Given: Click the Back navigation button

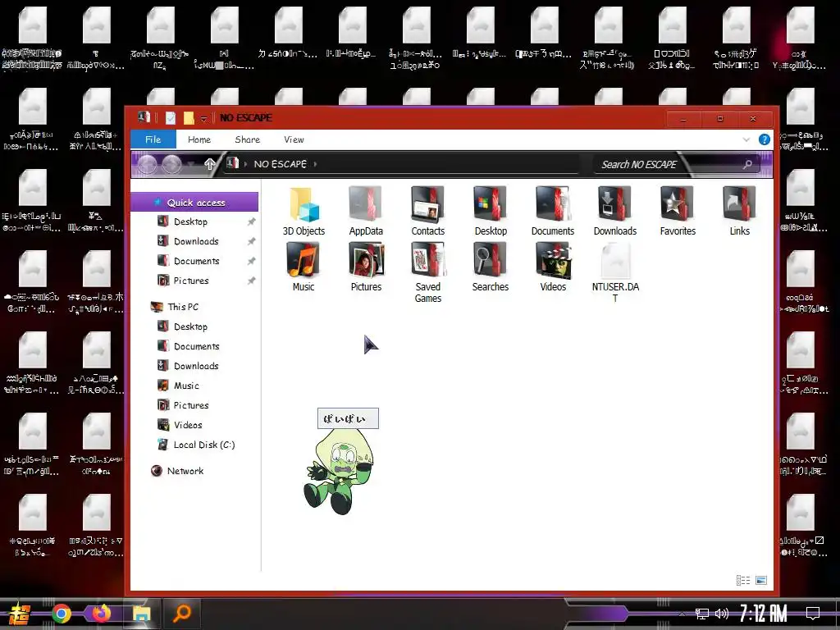Looking at the screenshot, I should tap(148, 164).
